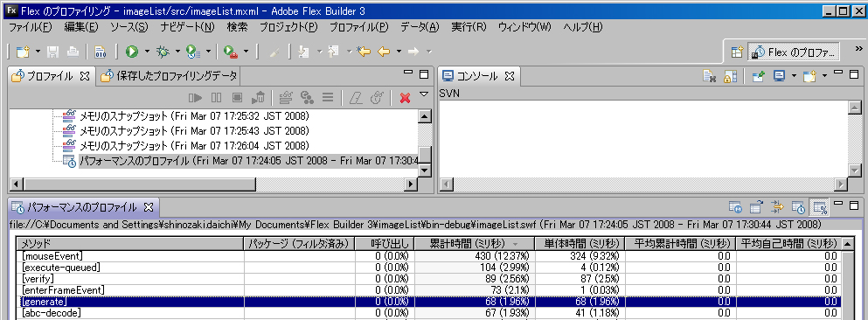The image size is (868, 320).
Task: Click the New wizard icon in main toolbar
Action: tap(23, 52)
